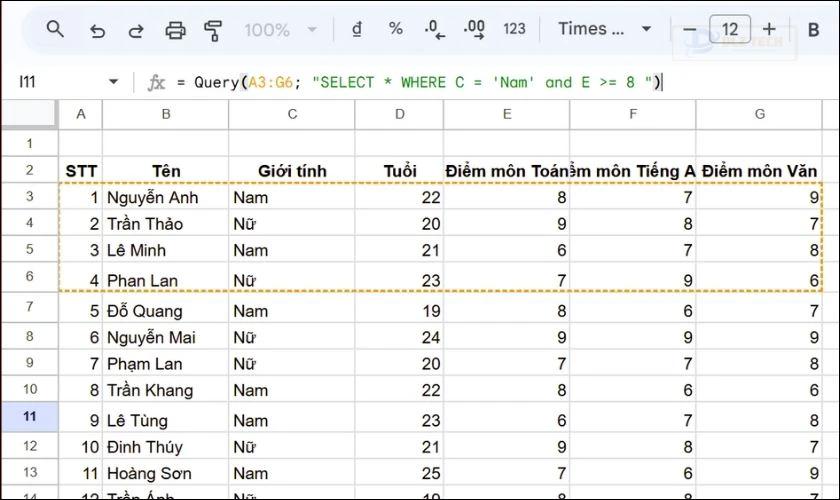The image size is (840, 500).
Task: Select the cell 'Trần Thảo'
Action: tap(166, 223)
